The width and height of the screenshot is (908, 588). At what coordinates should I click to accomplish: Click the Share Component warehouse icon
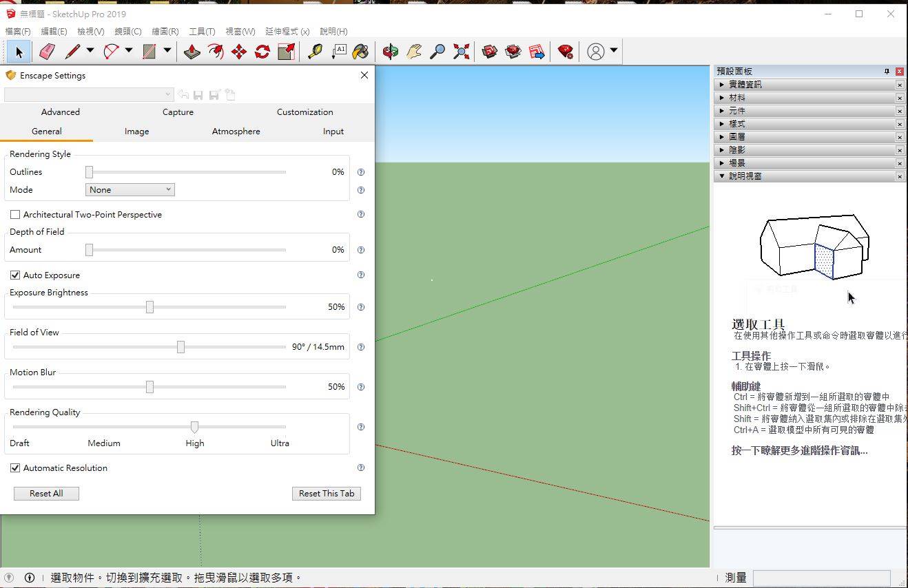click(513, 52)
